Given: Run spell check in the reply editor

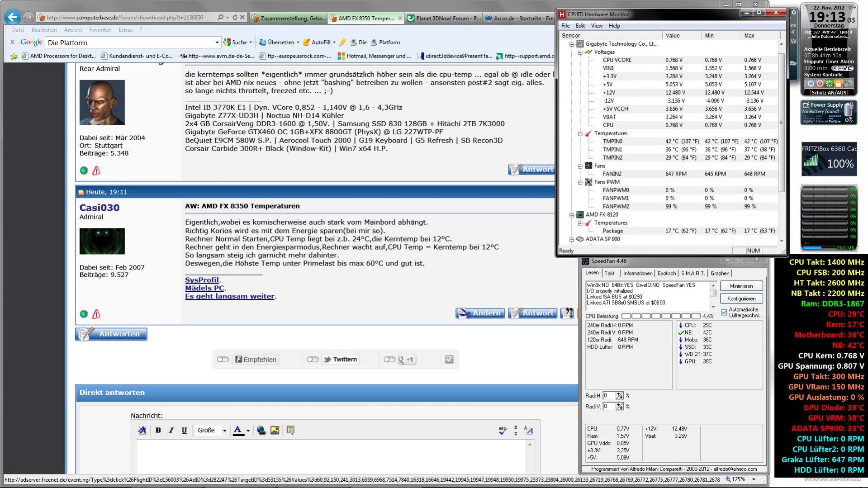Looking at the screenshot, I should click(503, 430).
